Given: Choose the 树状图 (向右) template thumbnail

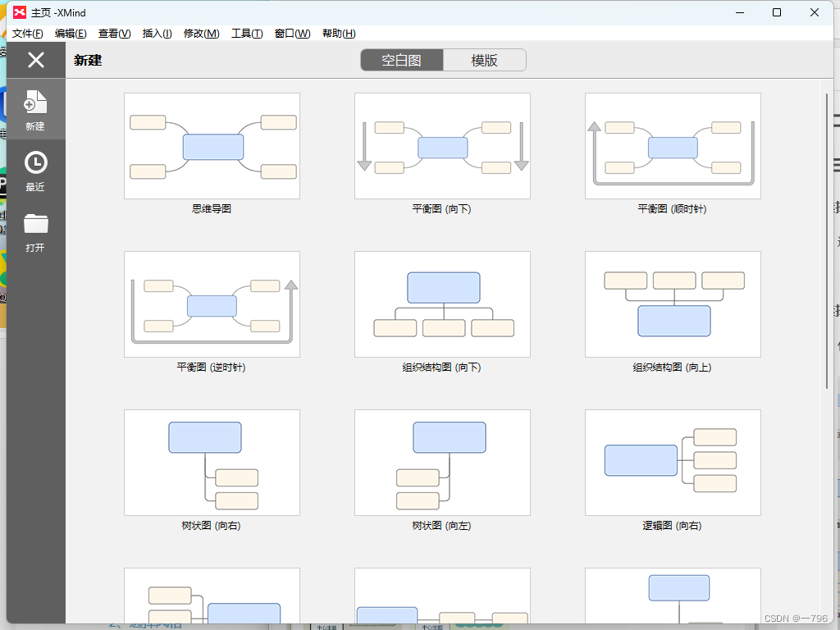Looking at the screenshot, I should [212, 463].
